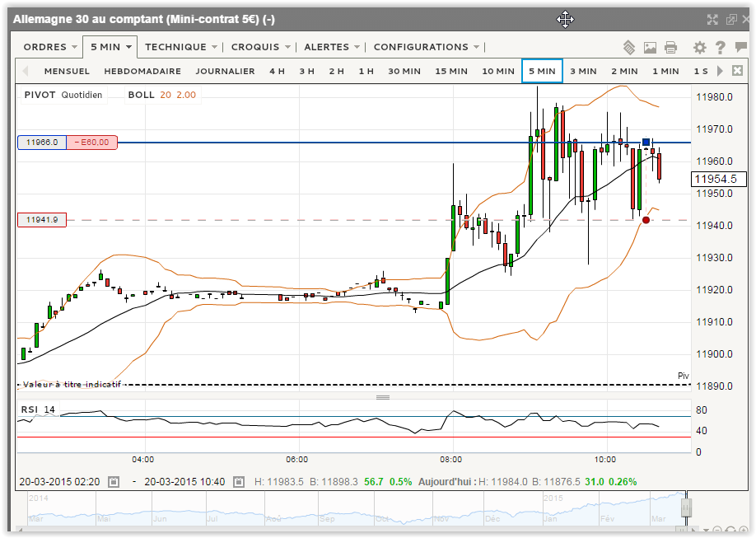Click the 'Aujourd'hui' label
This screenshot has width=756, height=538.
click(x=447, y=481)
